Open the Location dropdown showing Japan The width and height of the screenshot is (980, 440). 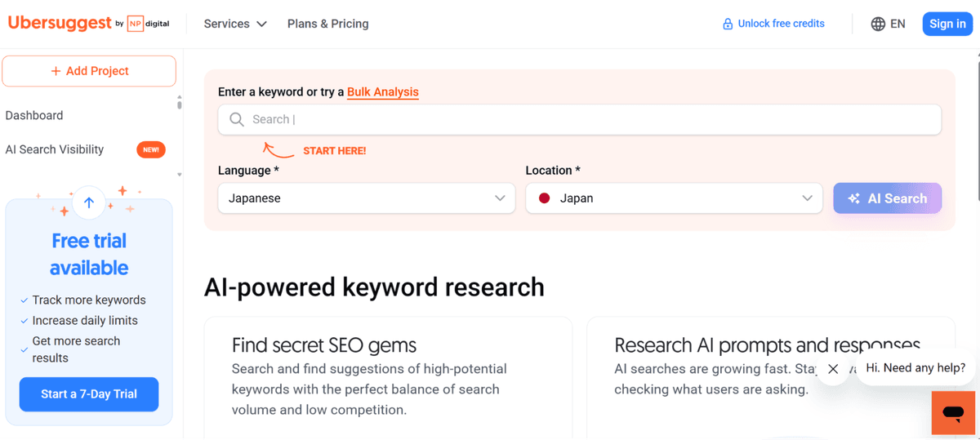click(674, 198)
